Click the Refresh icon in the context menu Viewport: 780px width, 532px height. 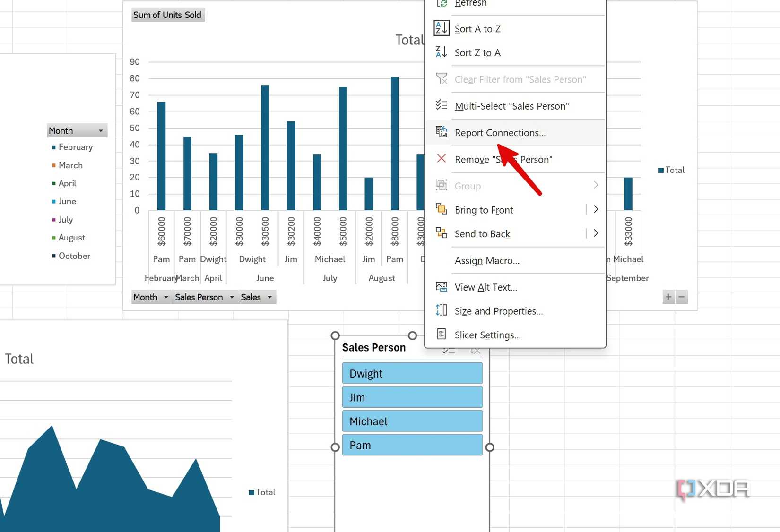(442, 3)
